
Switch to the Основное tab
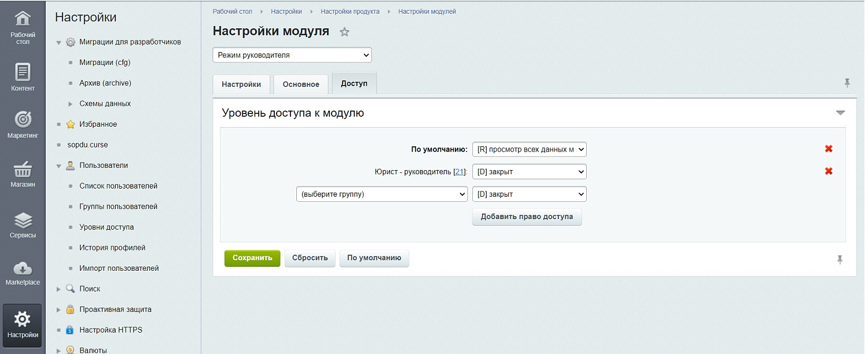[300, 84]
